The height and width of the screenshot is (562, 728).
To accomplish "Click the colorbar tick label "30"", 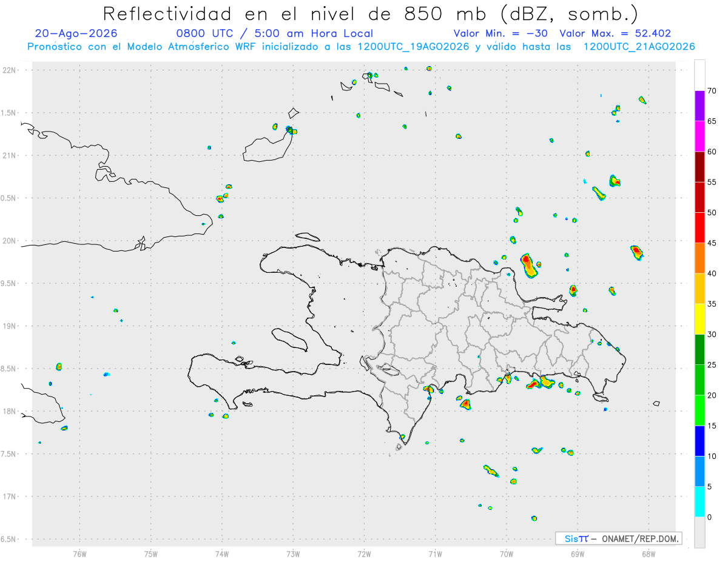I will click(x=712, y=335).
